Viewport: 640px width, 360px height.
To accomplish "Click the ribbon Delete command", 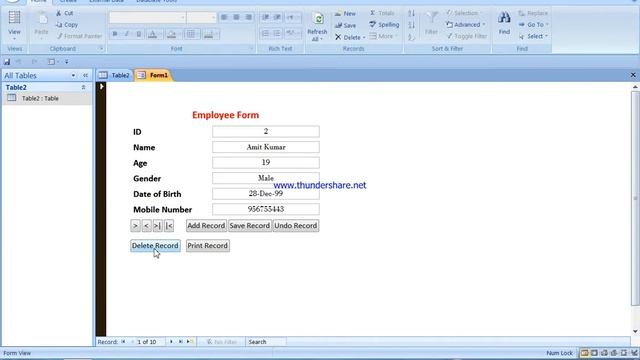I will coord(350,37).
